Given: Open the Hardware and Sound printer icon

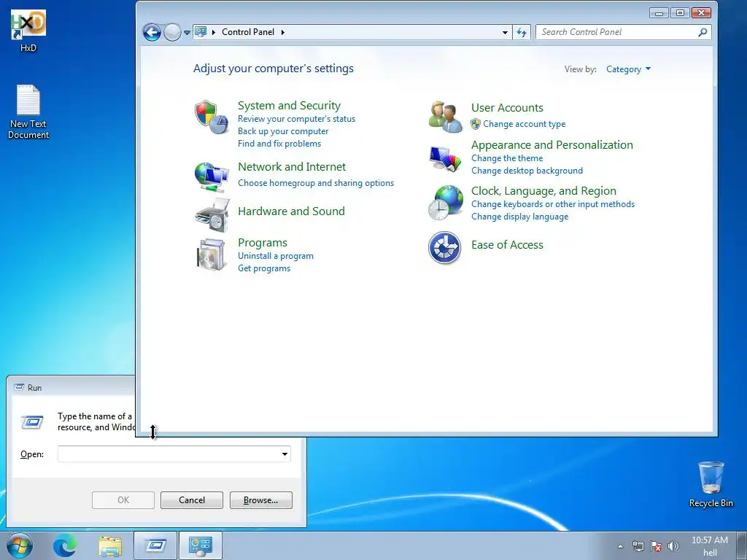Looking at the screenshot, I should (212, 215).
